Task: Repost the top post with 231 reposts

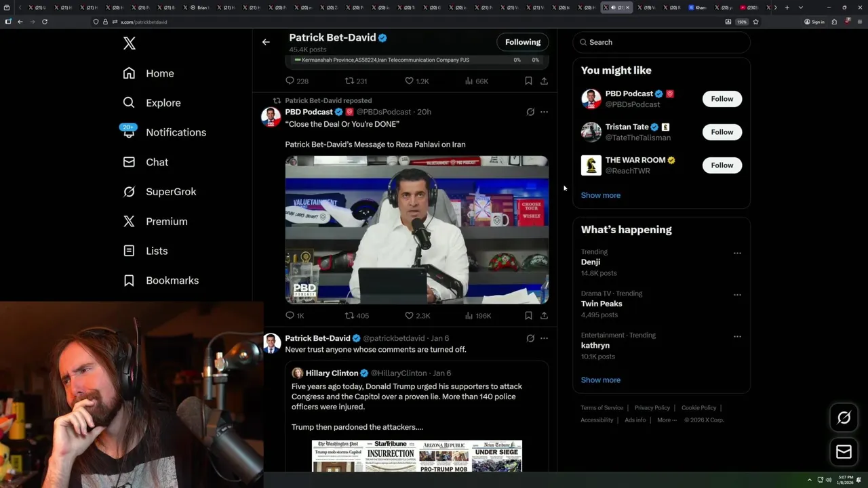Action: coord(356,81)
